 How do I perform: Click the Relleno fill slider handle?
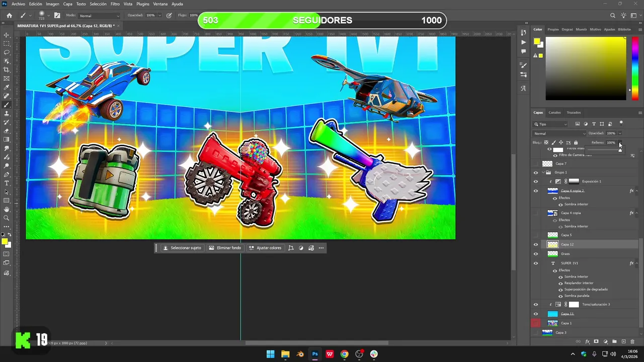click(x=620, y=149)
